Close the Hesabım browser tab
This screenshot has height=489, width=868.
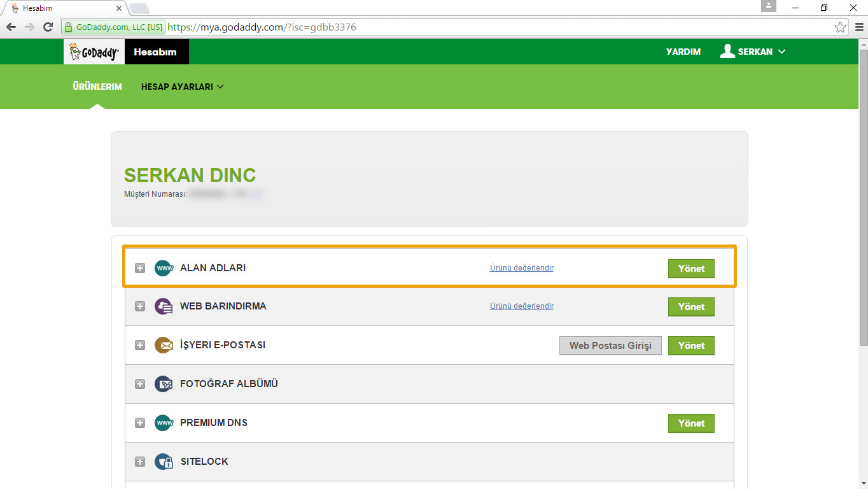tap(118, 8)
